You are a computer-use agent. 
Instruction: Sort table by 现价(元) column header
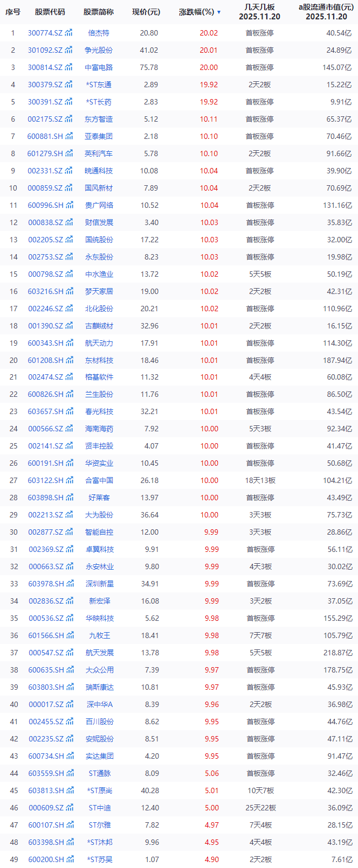pos(146,12)
